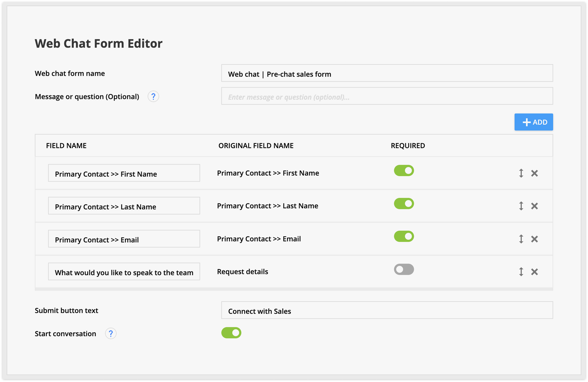This screenshot has height=382, width=588.
Task: Focus the optional message or question input
Action: tap(387, 96)
